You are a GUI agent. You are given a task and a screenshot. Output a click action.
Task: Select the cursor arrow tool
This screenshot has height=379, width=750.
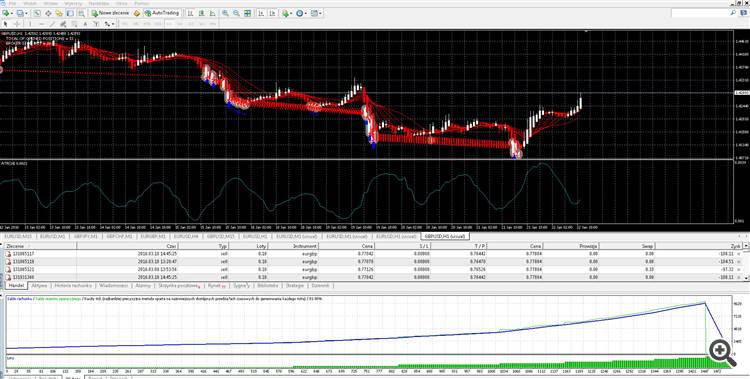[x=6, y=23]
